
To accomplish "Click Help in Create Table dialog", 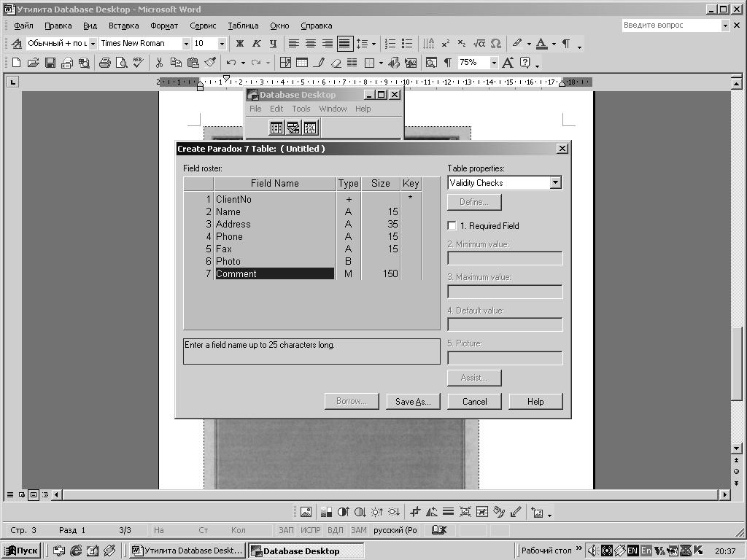I will [535, 402].
